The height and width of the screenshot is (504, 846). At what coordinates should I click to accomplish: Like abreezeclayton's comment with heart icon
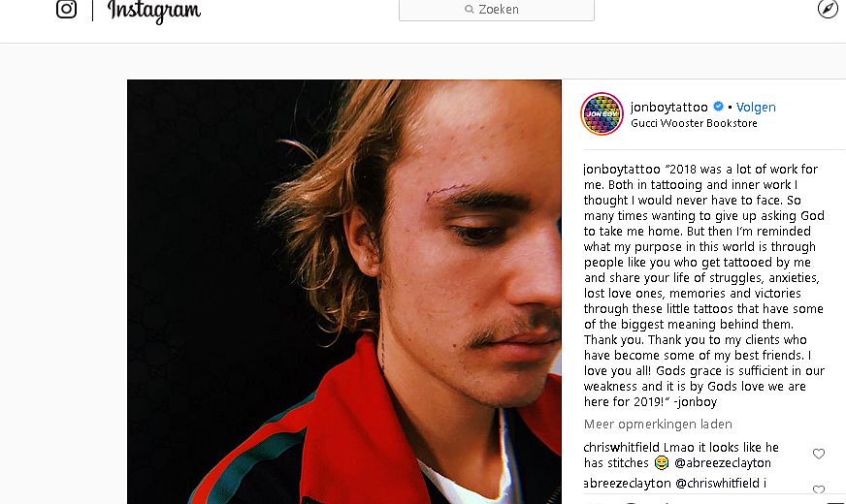819,490
